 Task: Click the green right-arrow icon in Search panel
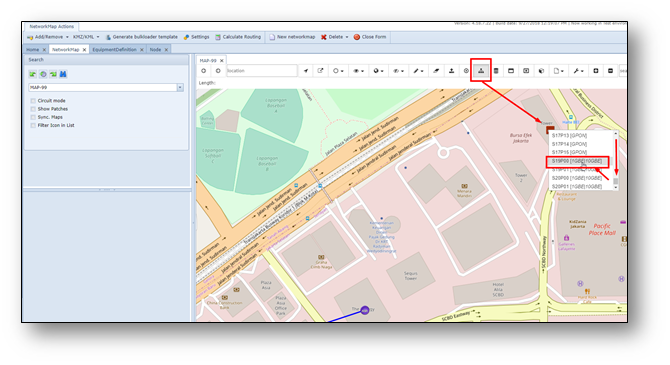click(53, 74)
